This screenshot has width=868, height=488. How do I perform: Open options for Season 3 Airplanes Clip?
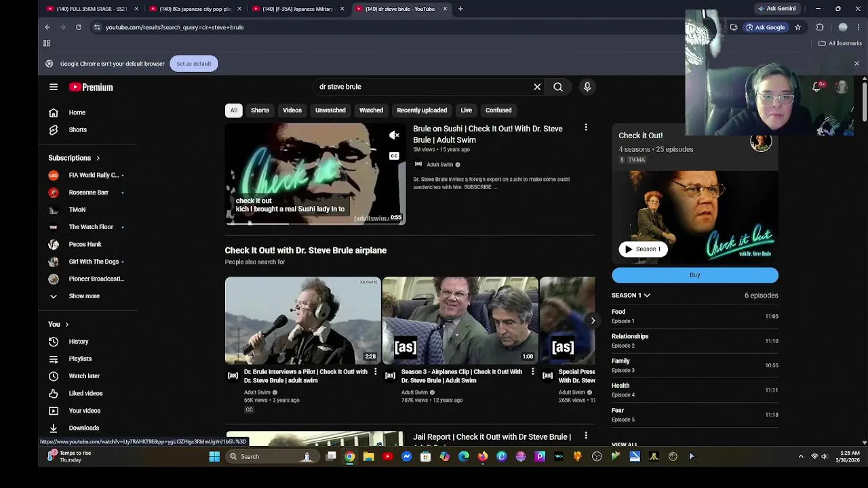click(x=532, y=371)
